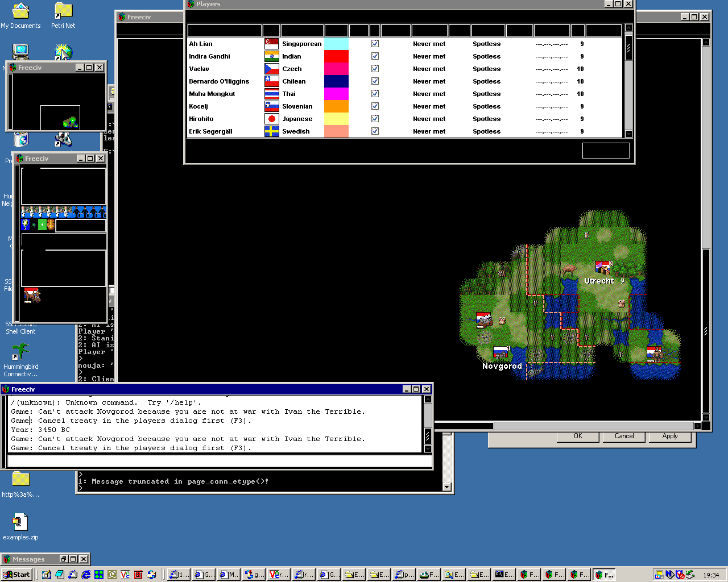
Task: Toggle the AI checkbox for Kocelj
Action: (x=375, y=106)
